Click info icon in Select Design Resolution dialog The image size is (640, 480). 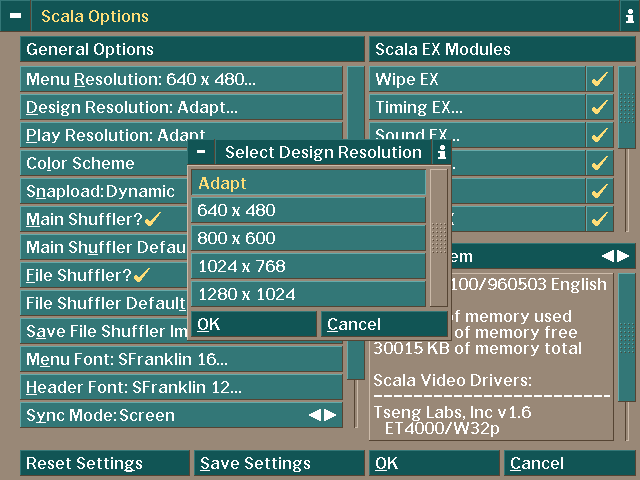441,152
